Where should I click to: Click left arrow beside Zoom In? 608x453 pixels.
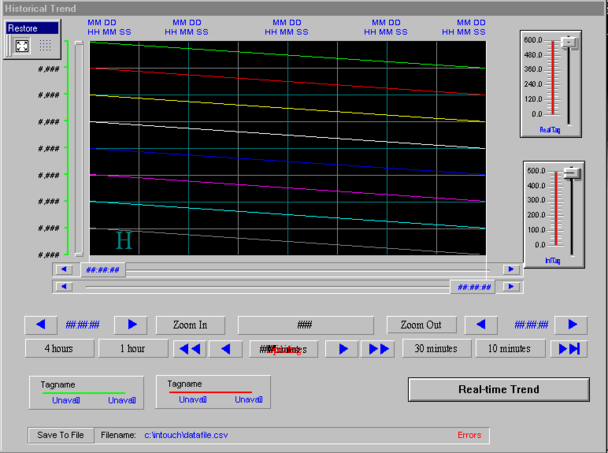[x=40, y=325]
